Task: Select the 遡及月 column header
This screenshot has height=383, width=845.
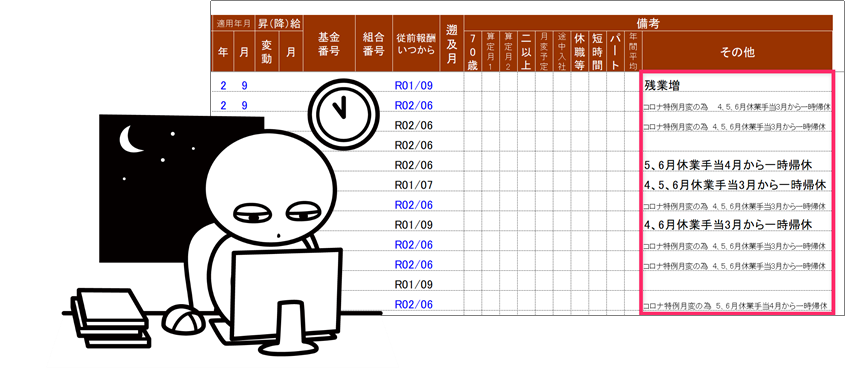Action: pos(452,44)
